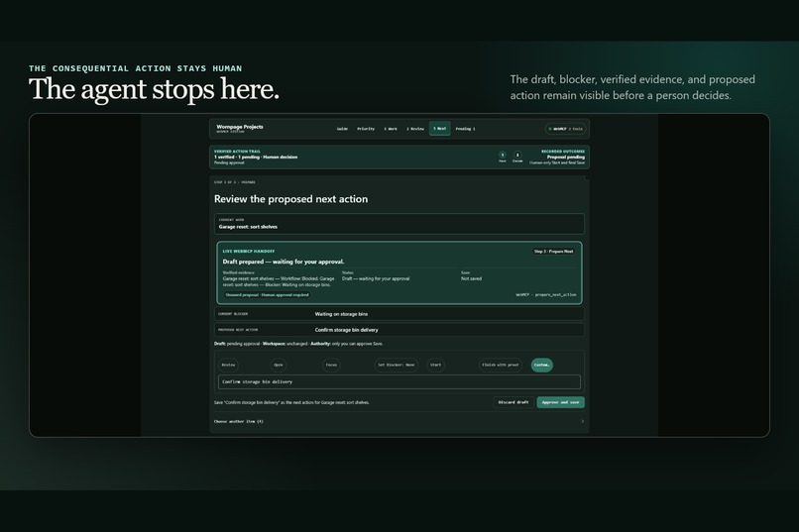Open the 1 Work tab
The width and height of the screenshot is (799, 532).
391,129
